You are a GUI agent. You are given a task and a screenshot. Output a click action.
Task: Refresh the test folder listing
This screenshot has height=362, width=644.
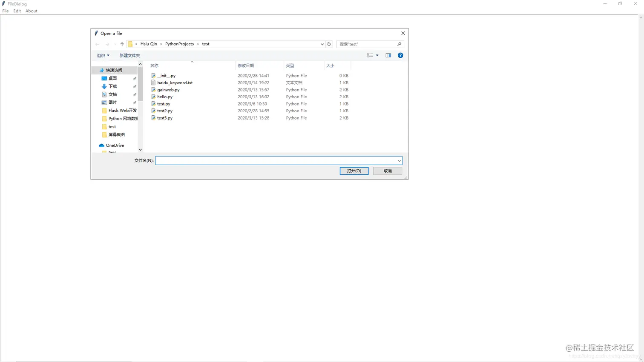click(329, 44)
